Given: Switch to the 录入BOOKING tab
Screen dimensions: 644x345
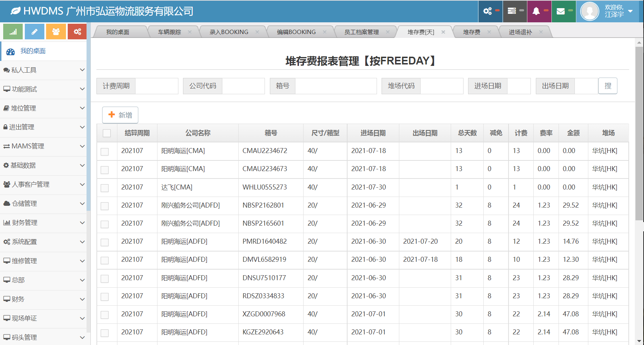Looking at the screenshot, I should pyautogui.click(x=229, y=32).
